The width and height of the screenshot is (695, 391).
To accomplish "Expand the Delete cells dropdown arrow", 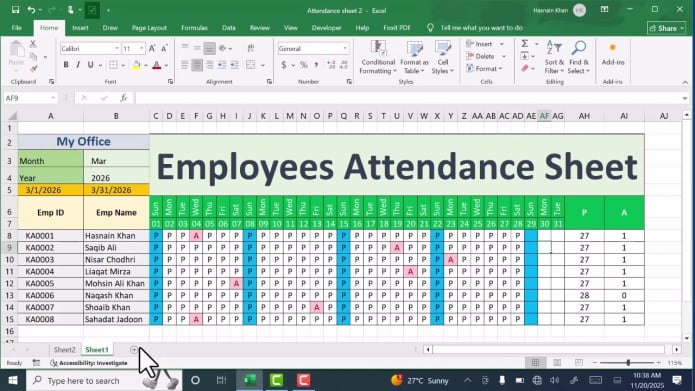I will tap(504, 56).
